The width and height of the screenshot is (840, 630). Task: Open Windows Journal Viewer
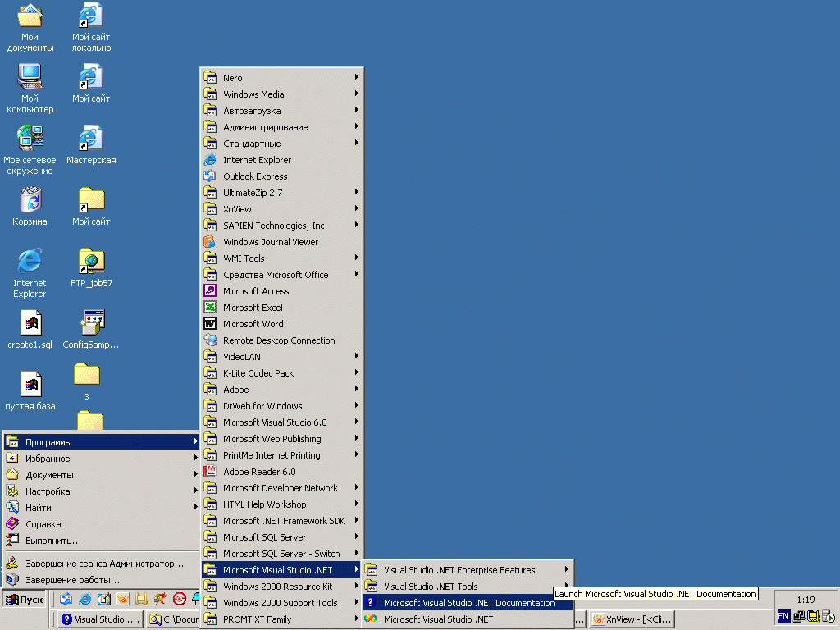[x=282, y=242]
